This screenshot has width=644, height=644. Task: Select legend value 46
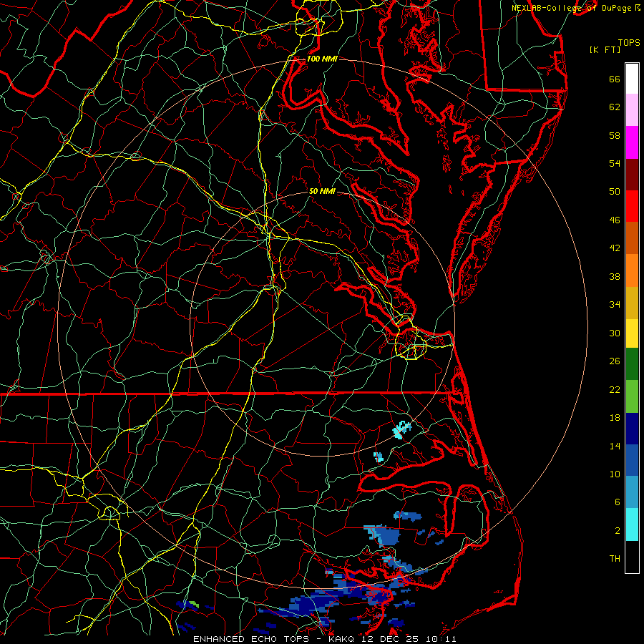[x=615, y=220]
